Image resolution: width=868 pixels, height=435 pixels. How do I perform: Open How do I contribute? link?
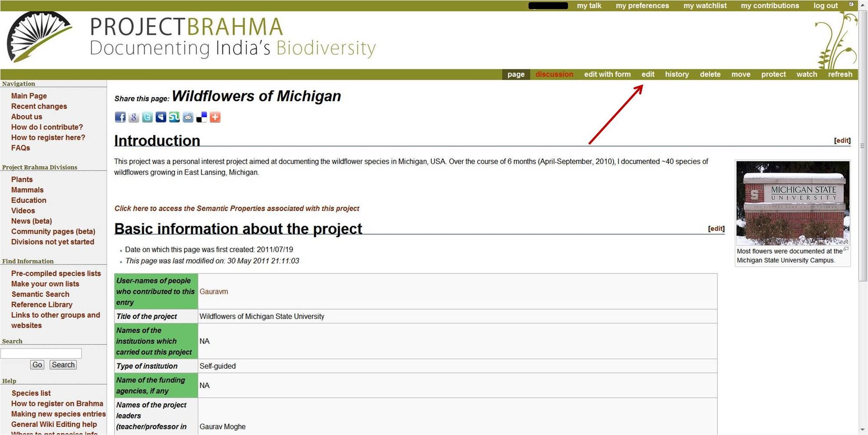pos(47,127)
